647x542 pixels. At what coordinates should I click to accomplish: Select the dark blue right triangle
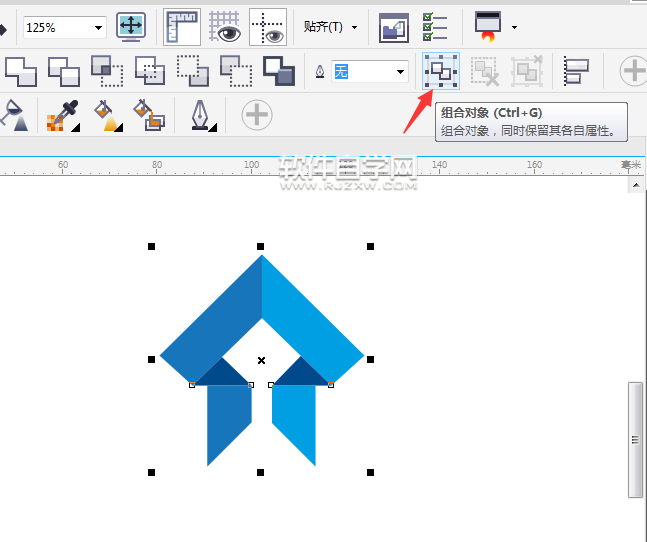tap(301, 375)
